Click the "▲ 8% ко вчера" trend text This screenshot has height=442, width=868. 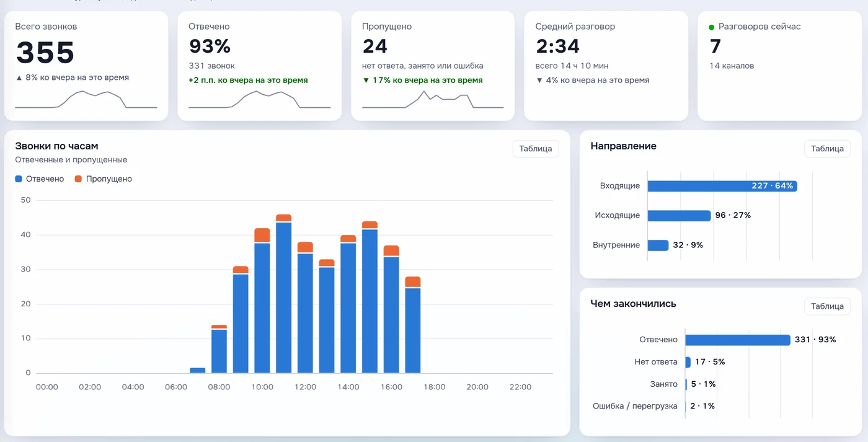[x=72, y=78]
